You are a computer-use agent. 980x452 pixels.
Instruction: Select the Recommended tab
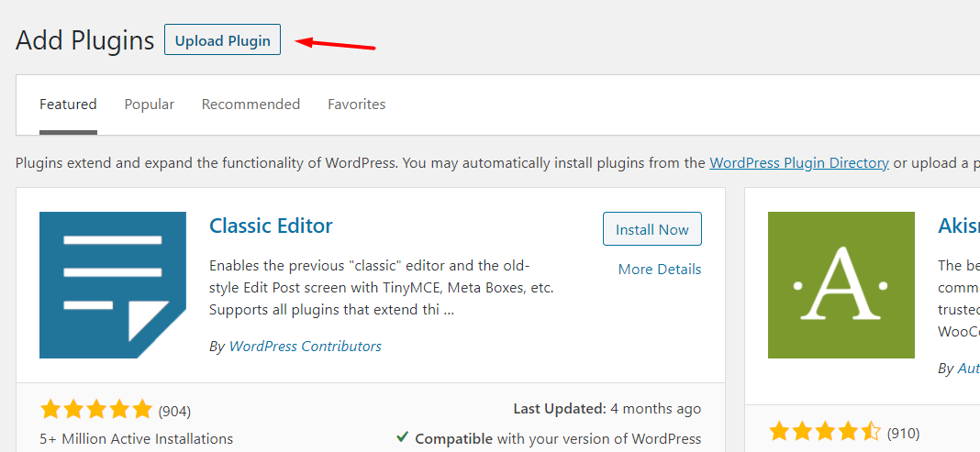point(251,105)
